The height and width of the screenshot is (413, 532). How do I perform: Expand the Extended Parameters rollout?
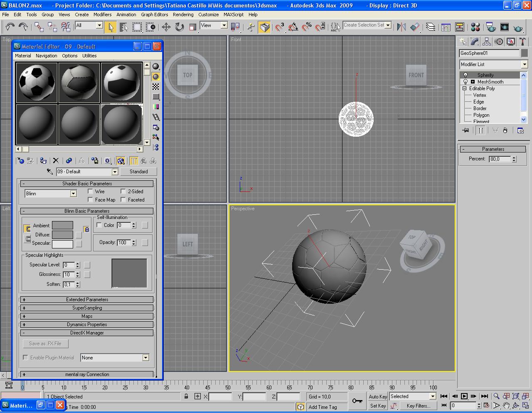[87, 300]
